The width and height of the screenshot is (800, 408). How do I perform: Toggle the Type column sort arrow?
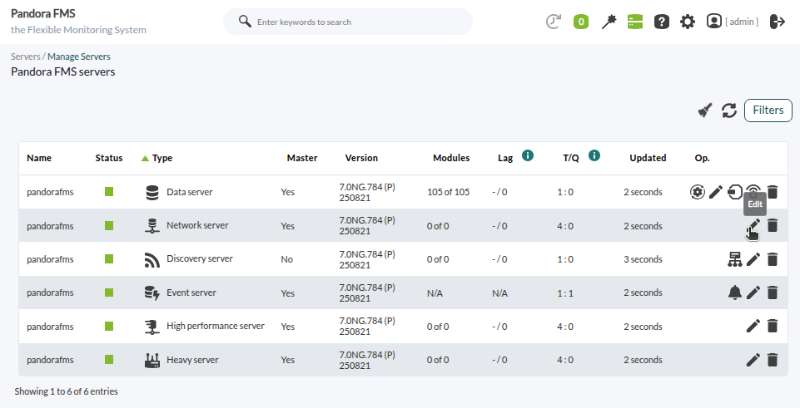145,158
